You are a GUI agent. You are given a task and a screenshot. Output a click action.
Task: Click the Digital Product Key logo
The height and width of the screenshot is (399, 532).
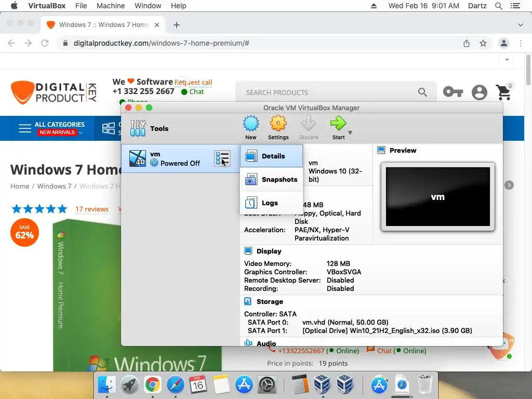point(54,92)
